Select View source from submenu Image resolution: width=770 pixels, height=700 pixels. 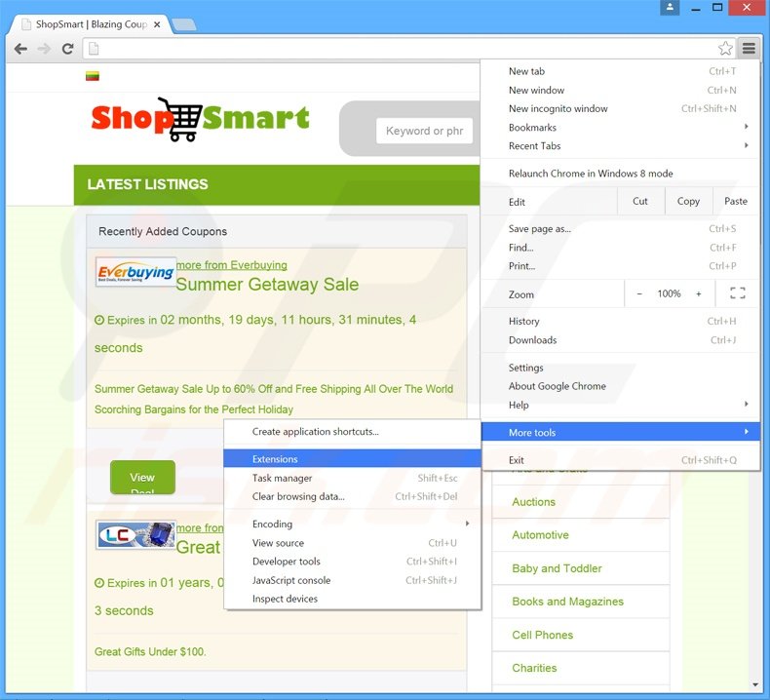point(352,543)
